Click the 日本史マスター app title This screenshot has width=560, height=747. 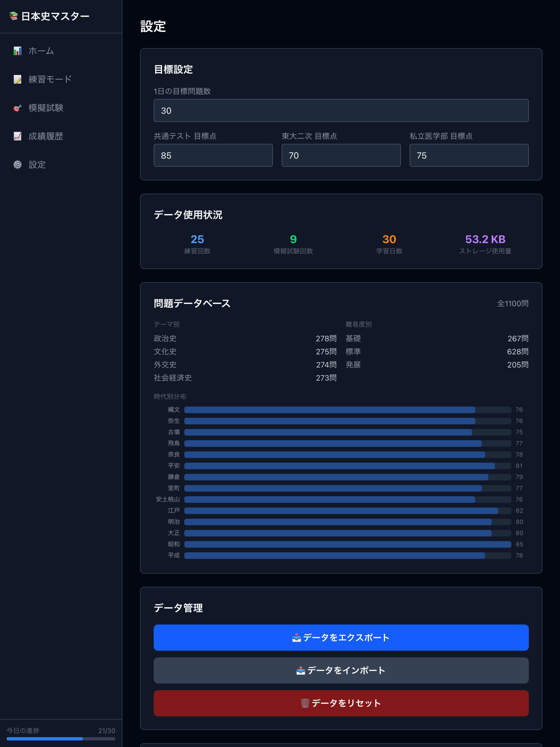56,16
